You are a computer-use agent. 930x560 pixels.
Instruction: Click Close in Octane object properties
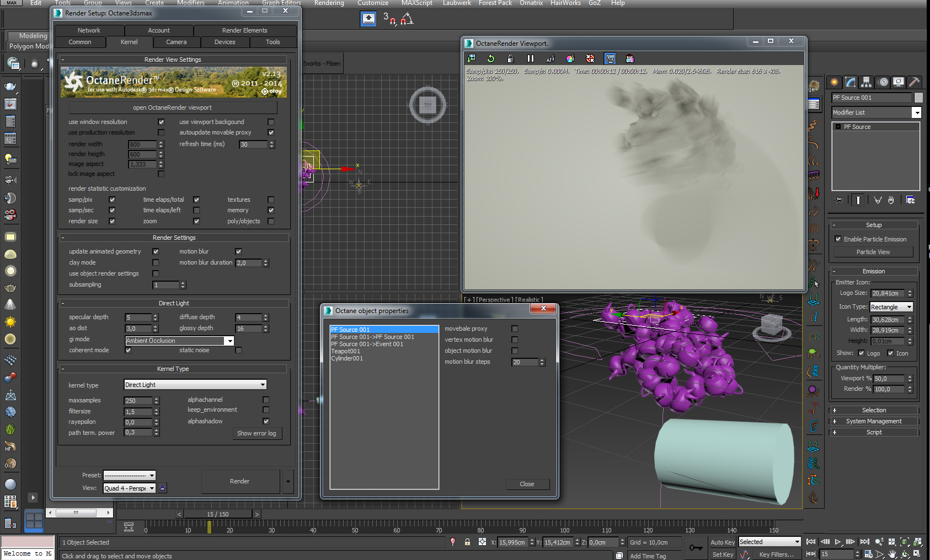(x=527, y=484)
